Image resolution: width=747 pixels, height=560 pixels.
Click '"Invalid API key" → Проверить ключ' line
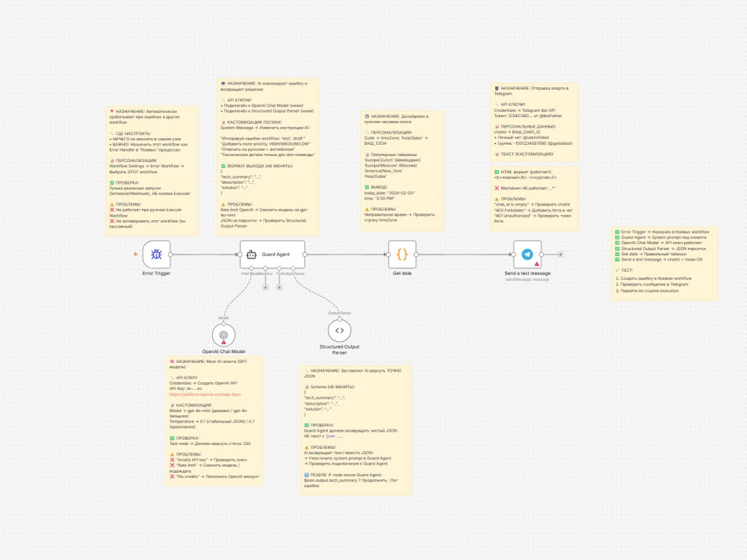pos(208,460)
